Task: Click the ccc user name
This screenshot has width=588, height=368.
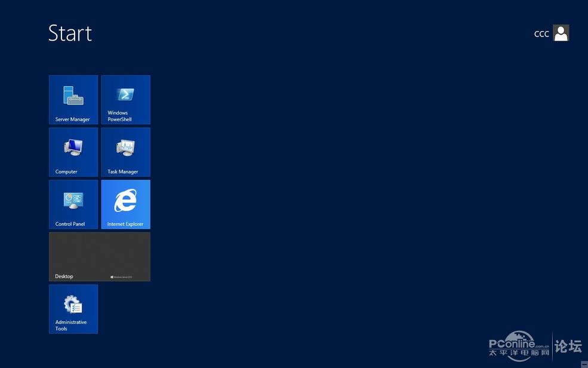Action: click(541, 34)
